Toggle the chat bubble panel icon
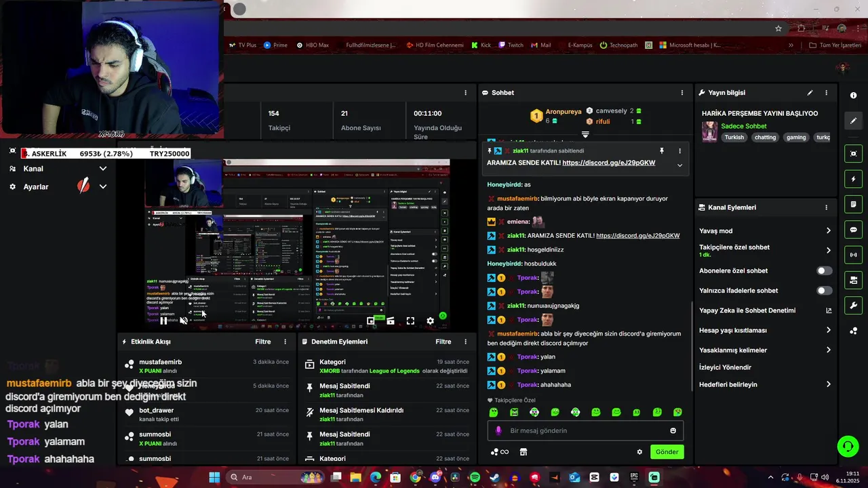Viewport: 868px width, 488px height. pos(853,230)
